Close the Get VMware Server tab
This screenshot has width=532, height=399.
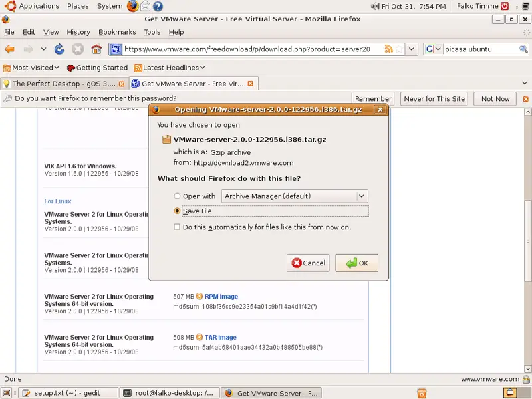[x=251, y=84]
